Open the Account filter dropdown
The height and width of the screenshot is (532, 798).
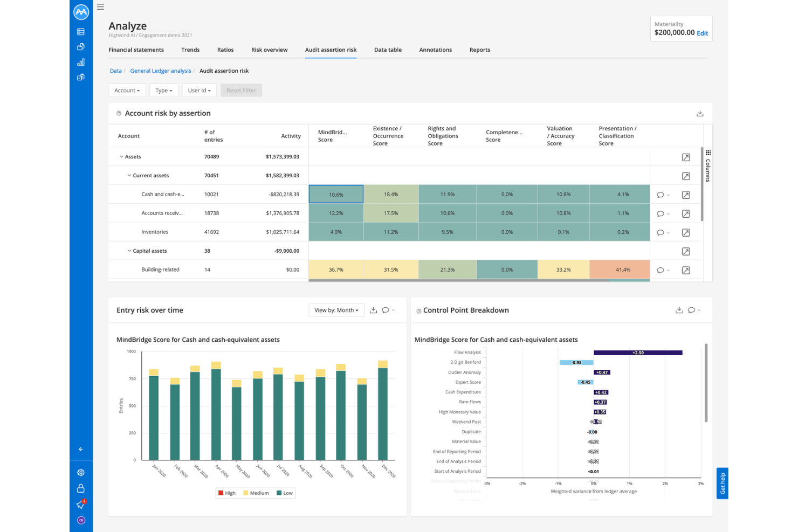point(127,91)
